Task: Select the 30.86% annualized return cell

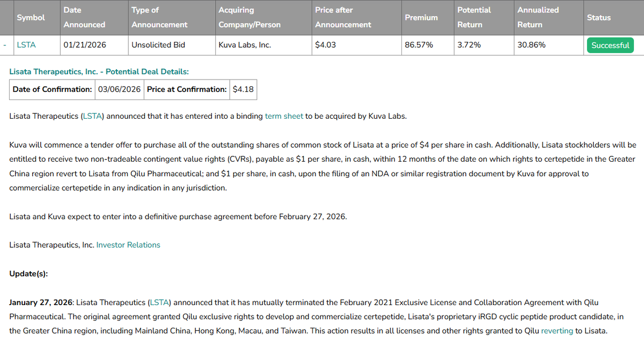Action: [x=548, y=45]
